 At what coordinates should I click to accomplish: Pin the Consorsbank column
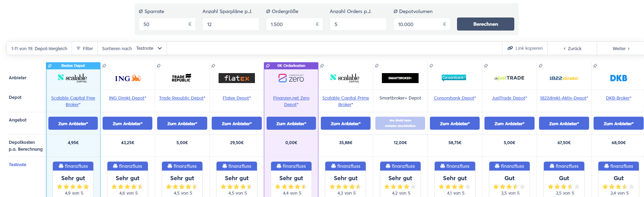click(x=431, y=66)
